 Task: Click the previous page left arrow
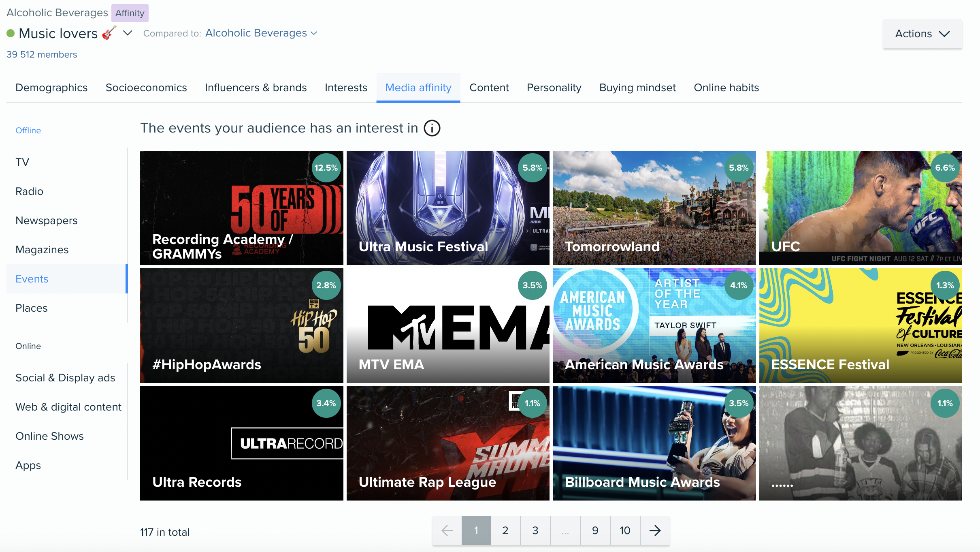click(447, 531)
